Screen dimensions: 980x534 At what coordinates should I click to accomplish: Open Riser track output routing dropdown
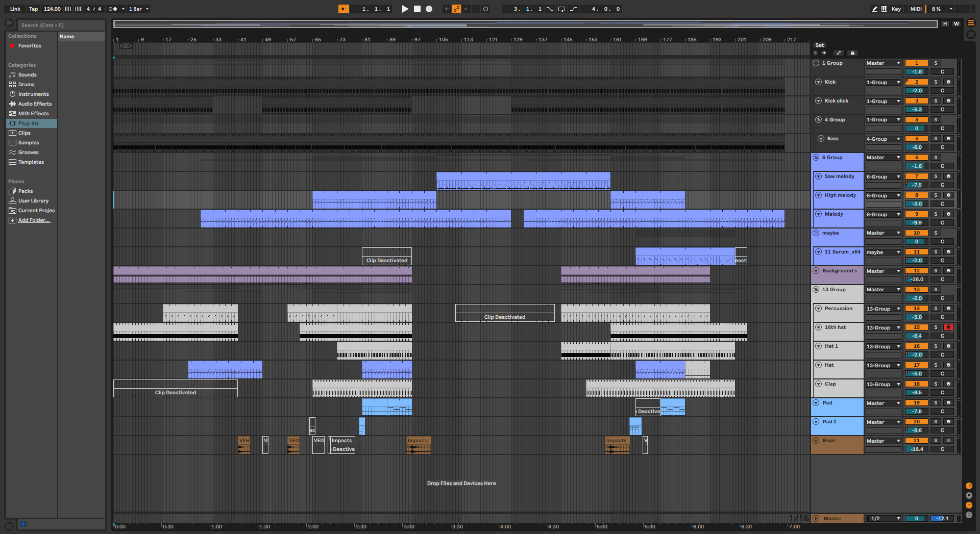pos(884,441)
